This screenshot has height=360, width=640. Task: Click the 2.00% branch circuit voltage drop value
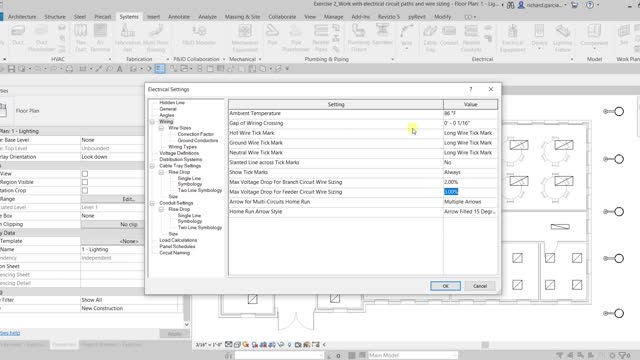coord(470,182)
